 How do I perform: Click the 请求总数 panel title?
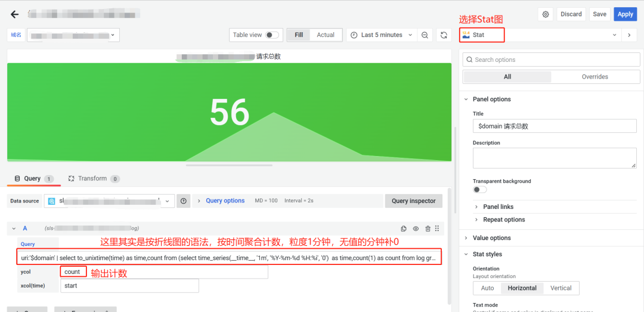[x=268, y=57]
